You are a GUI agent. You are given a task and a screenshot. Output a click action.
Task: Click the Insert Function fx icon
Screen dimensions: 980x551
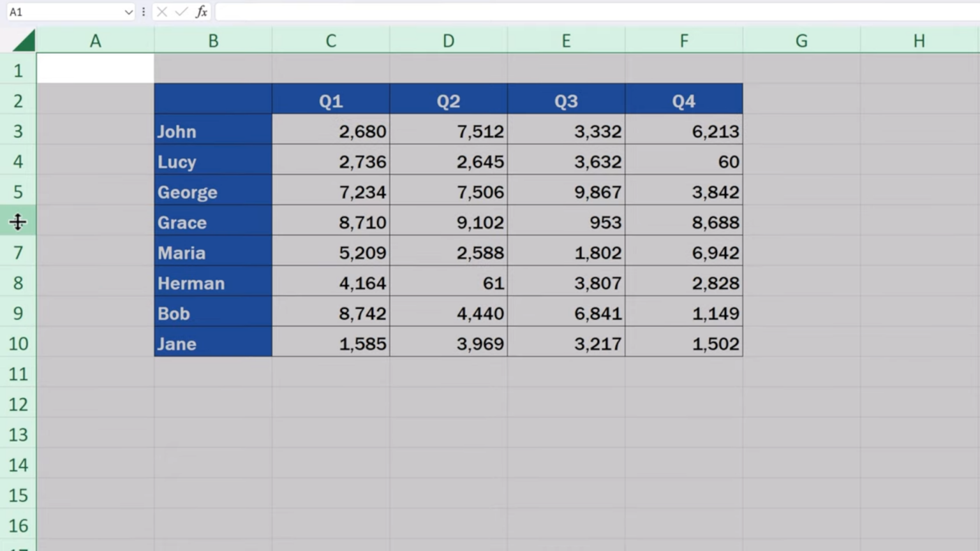(x=202, y=11)
